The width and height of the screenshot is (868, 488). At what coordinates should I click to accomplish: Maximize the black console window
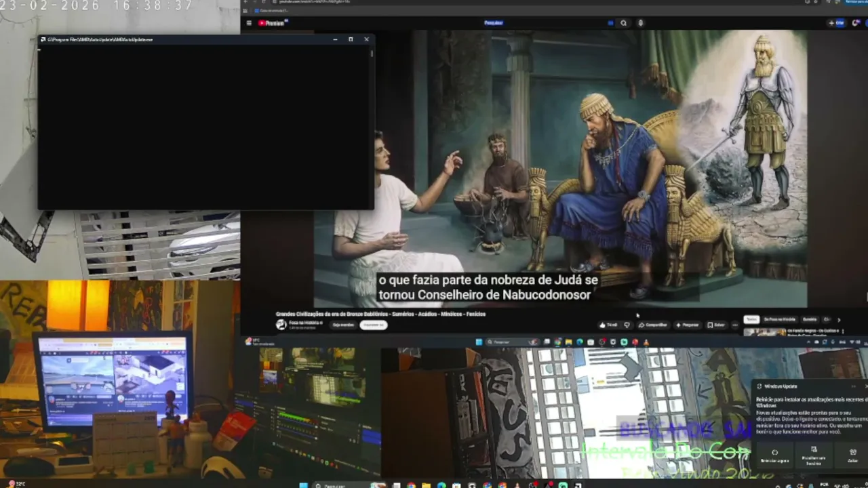point(351,39)
